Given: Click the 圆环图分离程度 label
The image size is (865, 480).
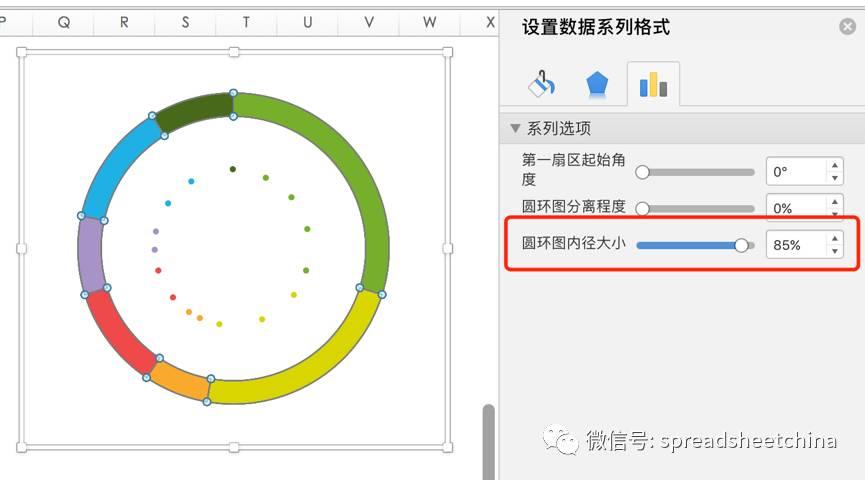Looking at the screenshot, I should (x=574, y=206).
